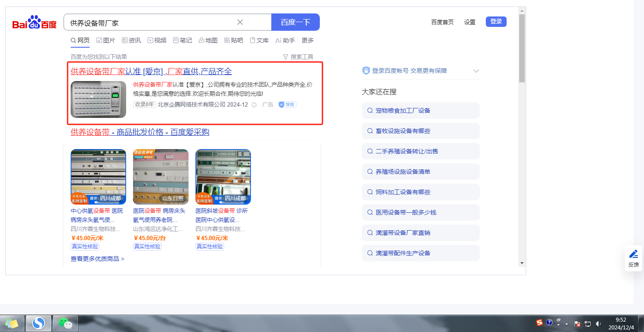644x332 pixels.
Task: Open the 笔记 tab
Action: pos(182,40)
